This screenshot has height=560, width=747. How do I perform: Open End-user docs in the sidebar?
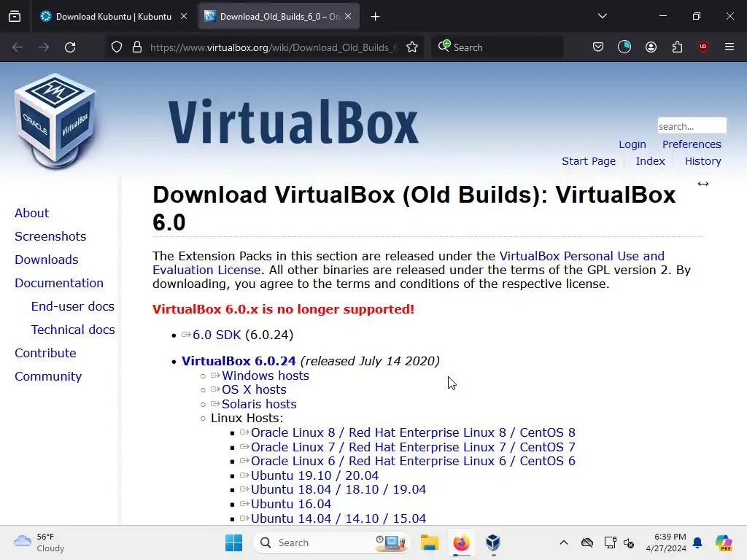click(x=72, y=306)
